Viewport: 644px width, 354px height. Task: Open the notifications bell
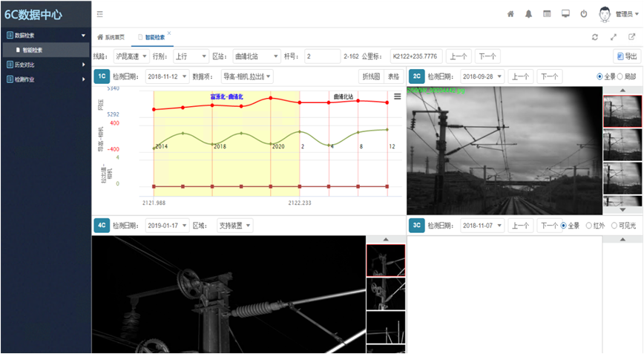529,14
